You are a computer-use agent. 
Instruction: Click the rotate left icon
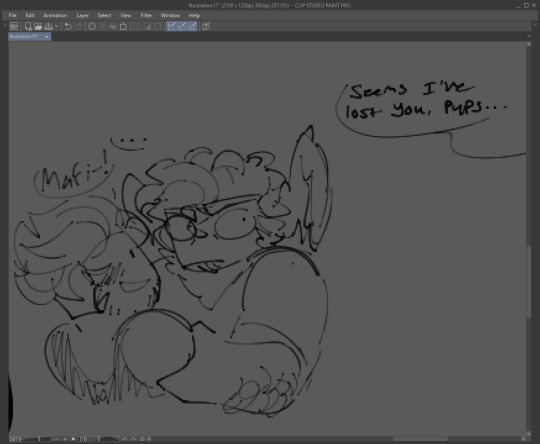pyautogui.click(x=125, y=439)
